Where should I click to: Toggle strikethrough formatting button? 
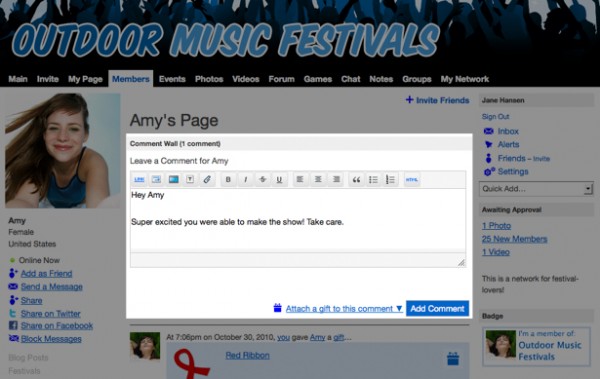tap(262, 179)
